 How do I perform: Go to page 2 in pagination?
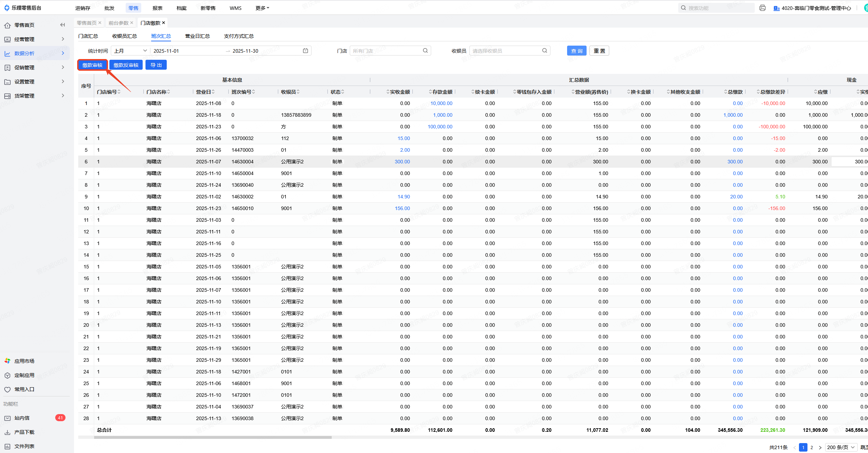(812, 447)
